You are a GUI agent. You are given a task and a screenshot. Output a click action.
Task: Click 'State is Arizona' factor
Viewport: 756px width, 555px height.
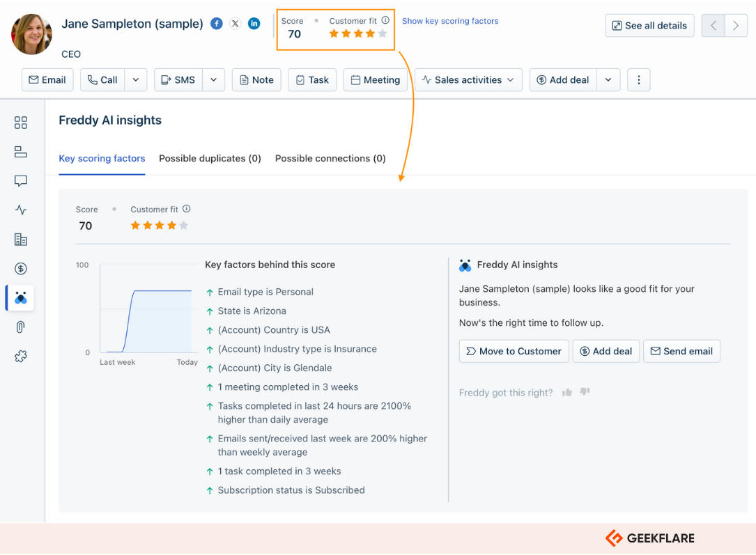(252, 311)
